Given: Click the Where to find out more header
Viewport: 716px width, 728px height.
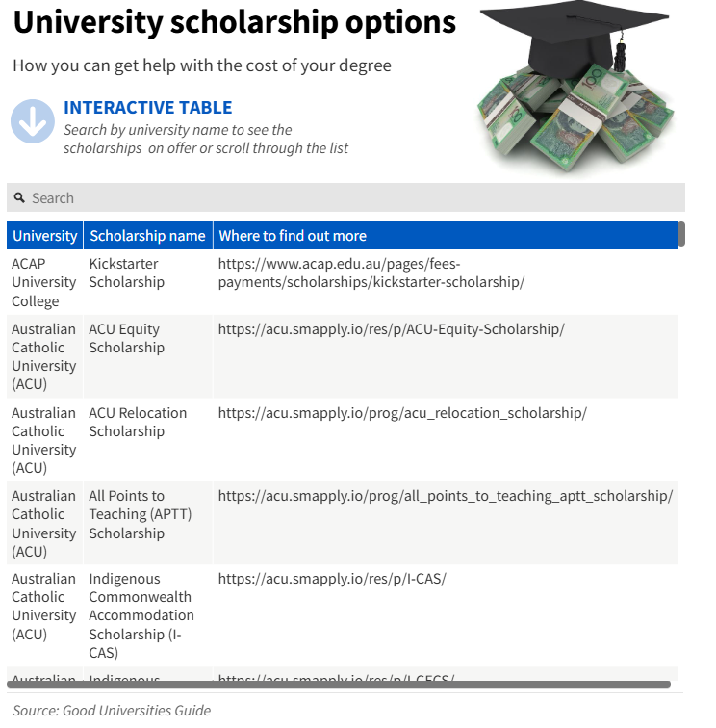Looking at the screenshot, I should (293, 236).
